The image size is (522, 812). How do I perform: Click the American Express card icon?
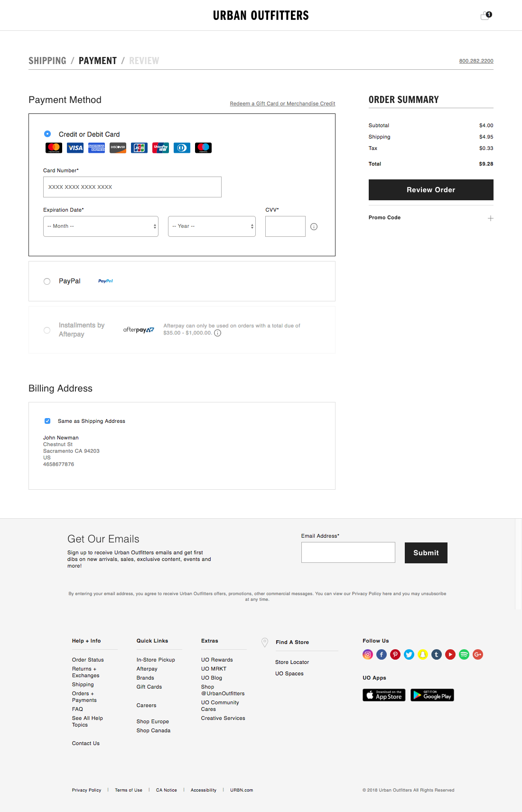click(x=96, y=148)
